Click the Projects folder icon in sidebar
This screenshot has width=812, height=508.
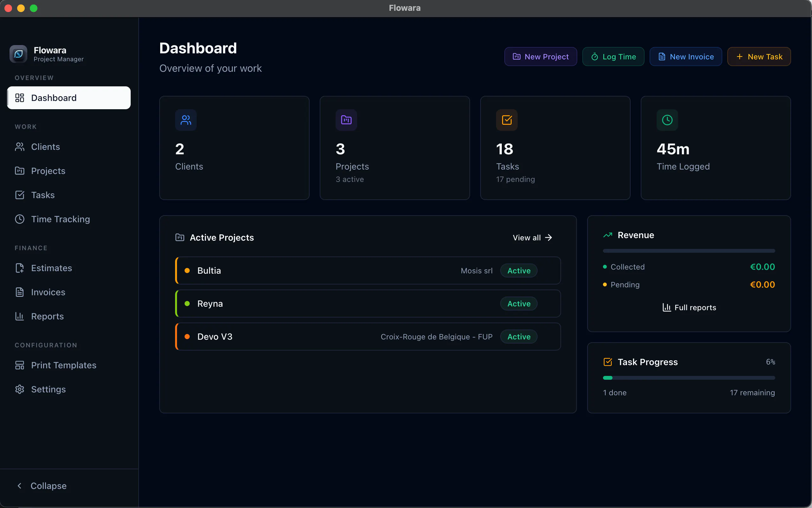[20, 171]
